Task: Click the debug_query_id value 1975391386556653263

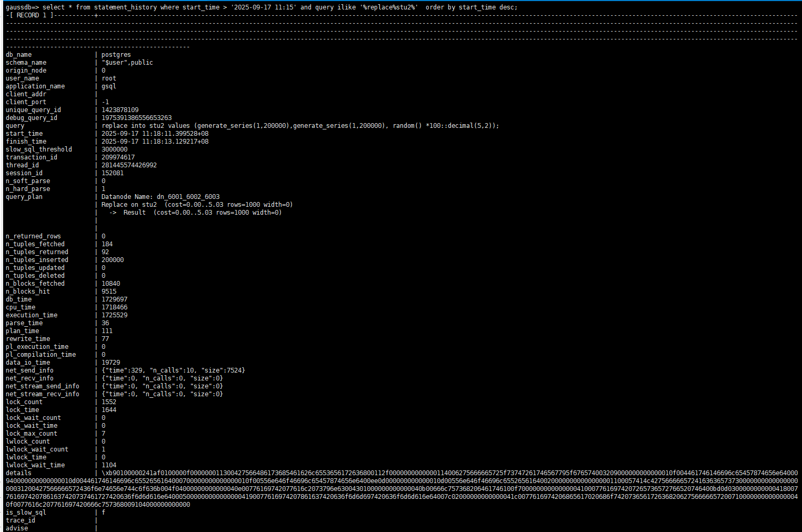Action: point(137,118)
